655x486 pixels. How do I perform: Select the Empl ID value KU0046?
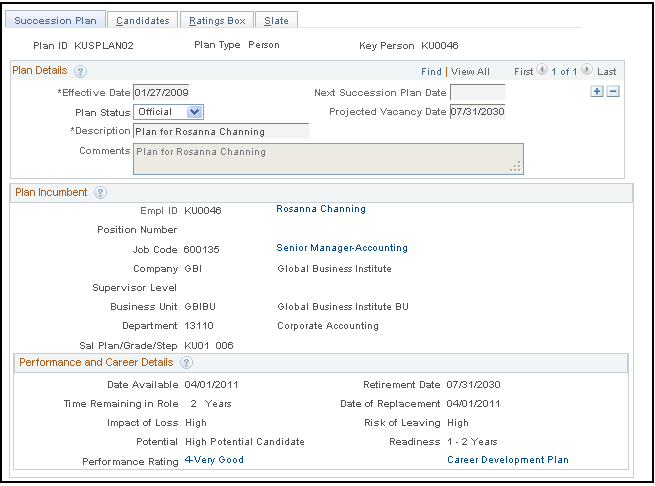click(203, 211)
